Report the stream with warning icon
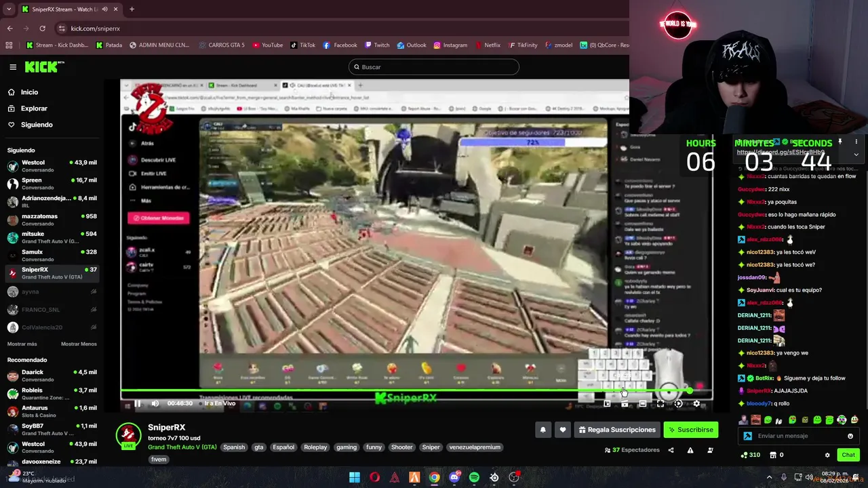Screen dimensions: 868x488 (x=690, y=450)
